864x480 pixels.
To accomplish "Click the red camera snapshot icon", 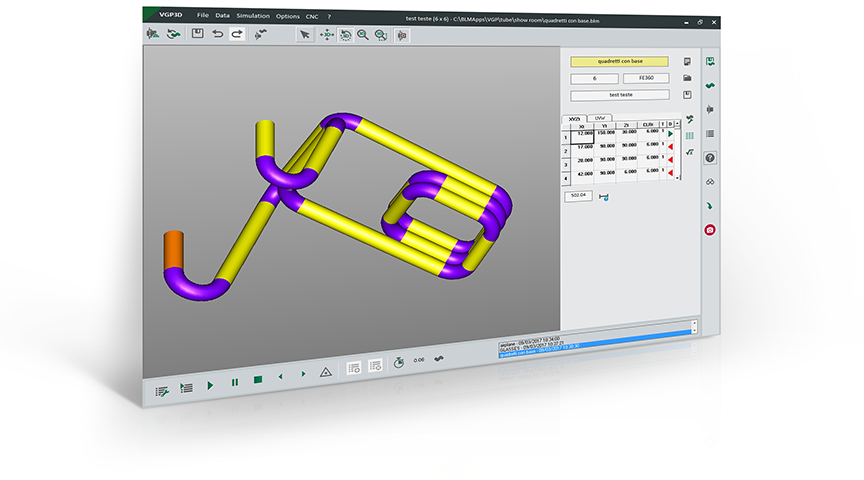I will pyautogui.click(x=710, y=230).
